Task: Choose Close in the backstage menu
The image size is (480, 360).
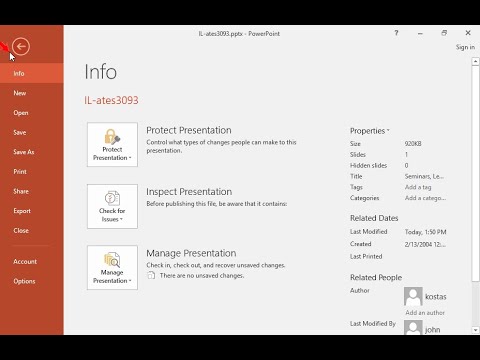Action: pos(32,231)
